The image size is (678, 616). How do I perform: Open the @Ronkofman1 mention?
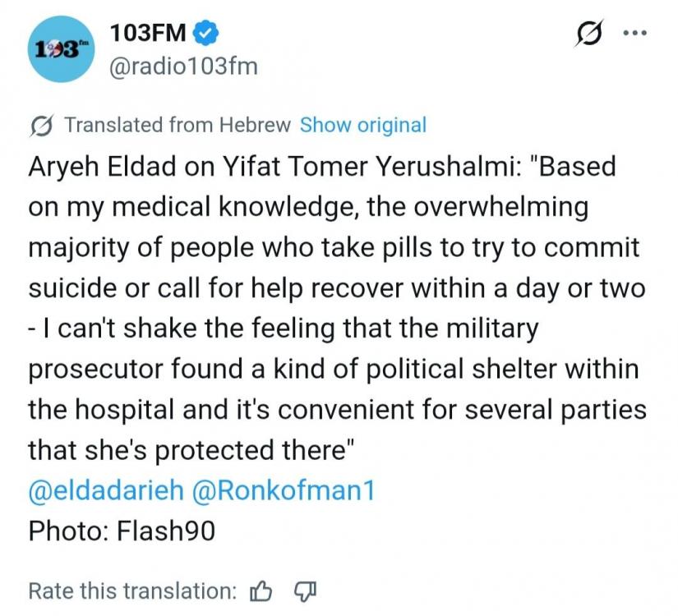click(x=284, y=490)
